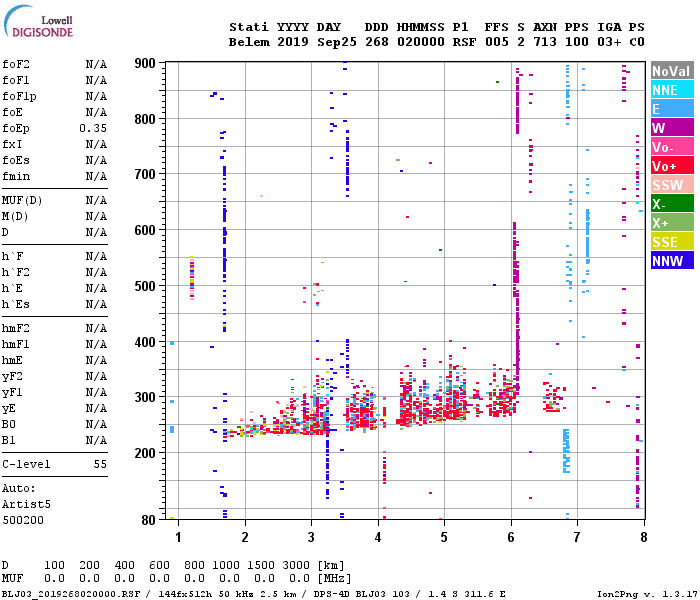The height and width of the screenshot is (600, 700).
Task: Click the MUF(D) parameter label
Action: click(22, 200)
